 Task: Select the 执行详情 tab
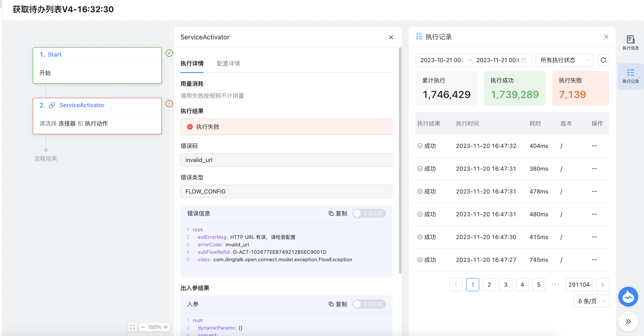coord(192,64)
